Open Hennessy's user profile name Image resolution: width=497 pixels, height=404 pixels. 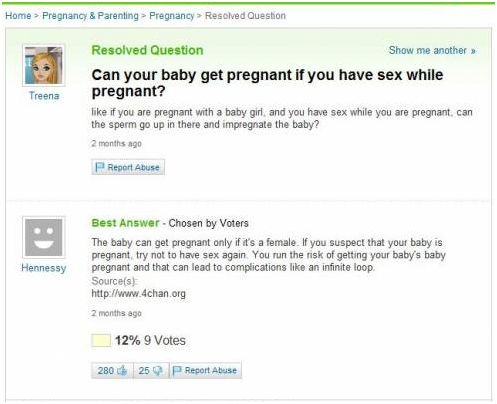(44, 268)
